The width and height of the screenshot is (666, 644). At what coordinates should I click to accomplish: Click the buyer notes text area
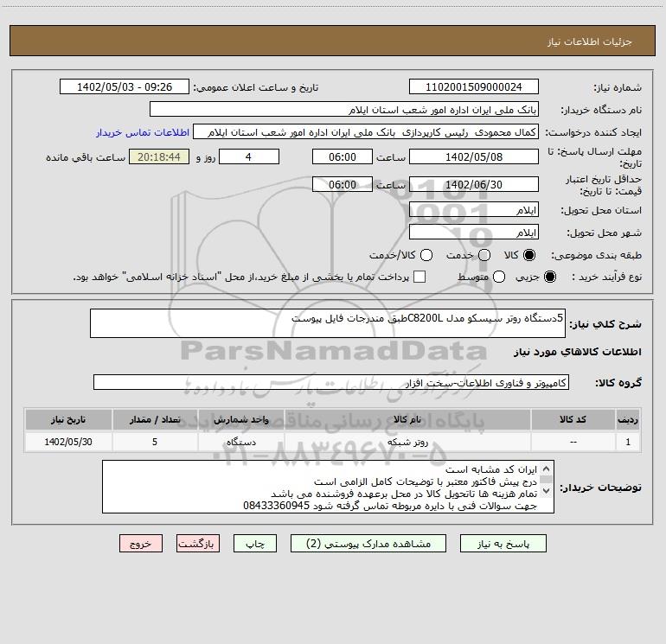[x=328, y=487]
